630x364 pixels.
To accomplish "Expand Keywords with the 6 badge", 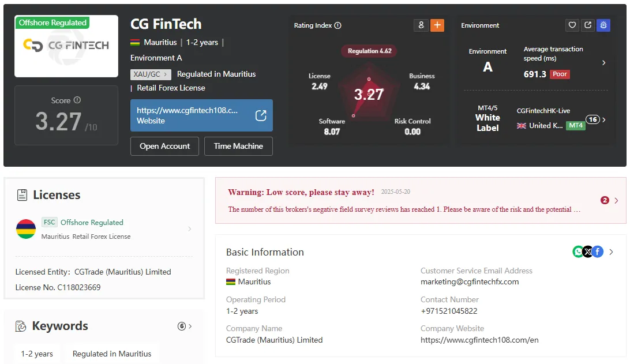I will pos(185,327).
